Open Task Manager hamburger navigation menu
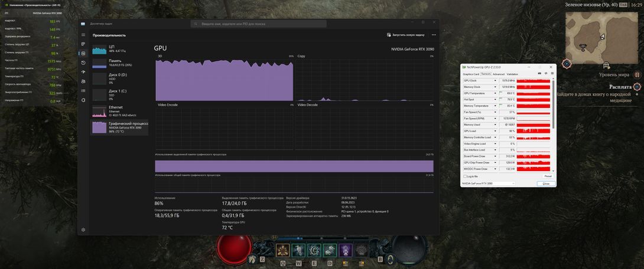The width and height of the screenshot is (644, 269). 83,35
